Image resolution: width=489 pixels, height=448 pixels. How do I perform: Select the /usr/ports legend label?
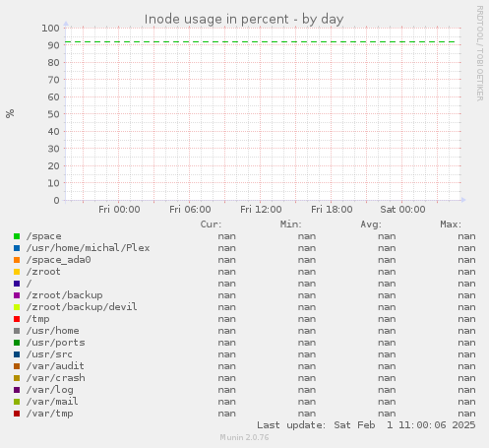(55, 343)
